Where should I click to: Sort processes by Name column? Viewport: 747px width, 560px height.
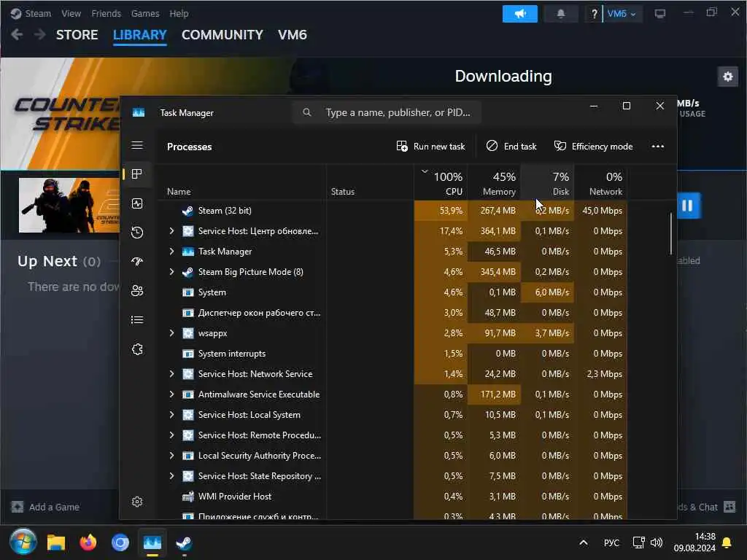tap(241, 183)
